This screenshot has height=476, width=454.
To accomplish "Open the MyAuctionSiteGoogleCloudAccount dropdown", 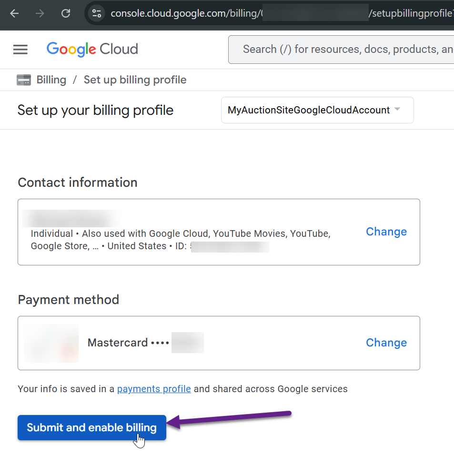I will (317, 110).
